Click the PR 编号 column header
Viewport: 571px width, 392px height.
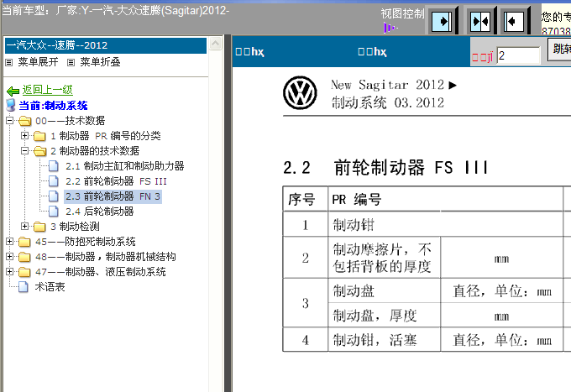[x=445, y=200]
